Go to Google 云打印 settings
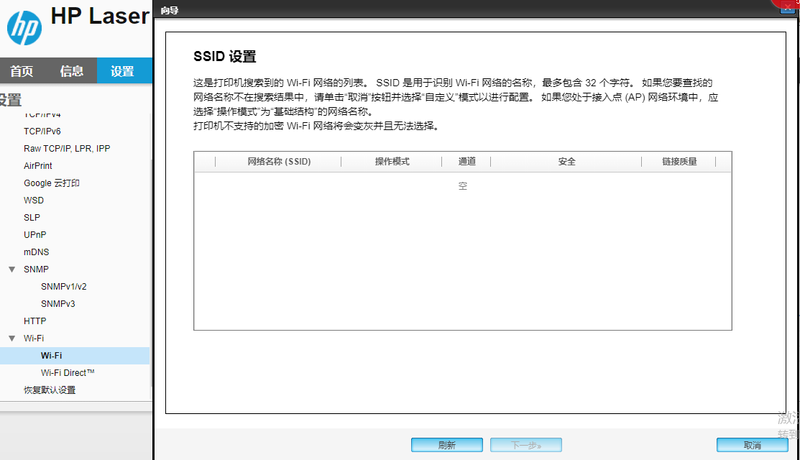 pos(52,183)
